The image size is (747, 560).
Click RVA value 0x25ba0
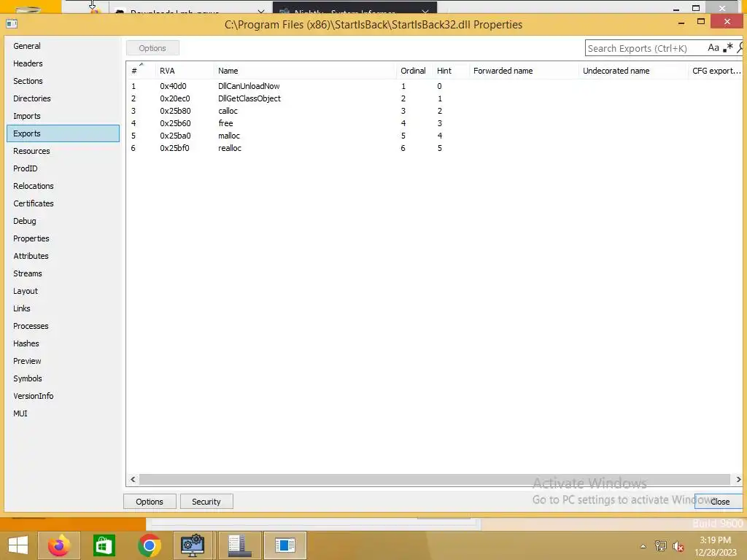coord(175,136)
